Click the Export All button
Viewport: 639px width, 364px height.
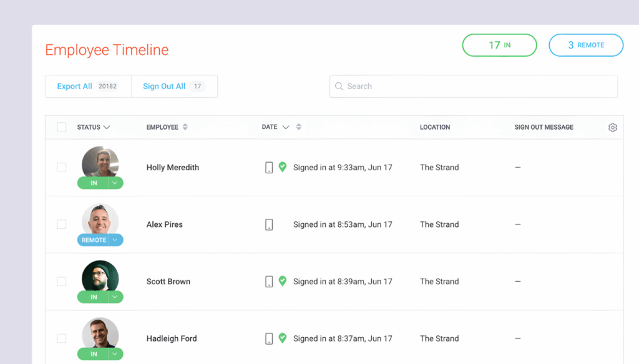tap(75, 86)
